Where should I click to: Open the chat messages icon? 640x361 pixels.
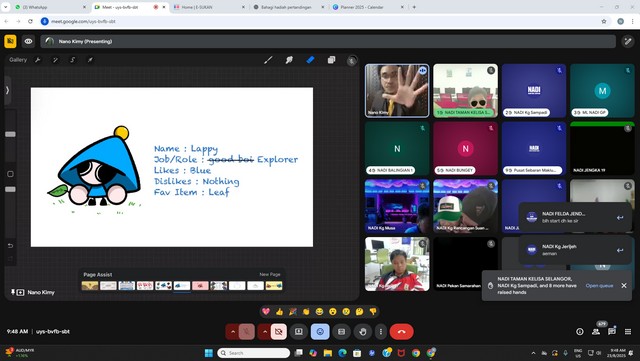coord(611,332)
